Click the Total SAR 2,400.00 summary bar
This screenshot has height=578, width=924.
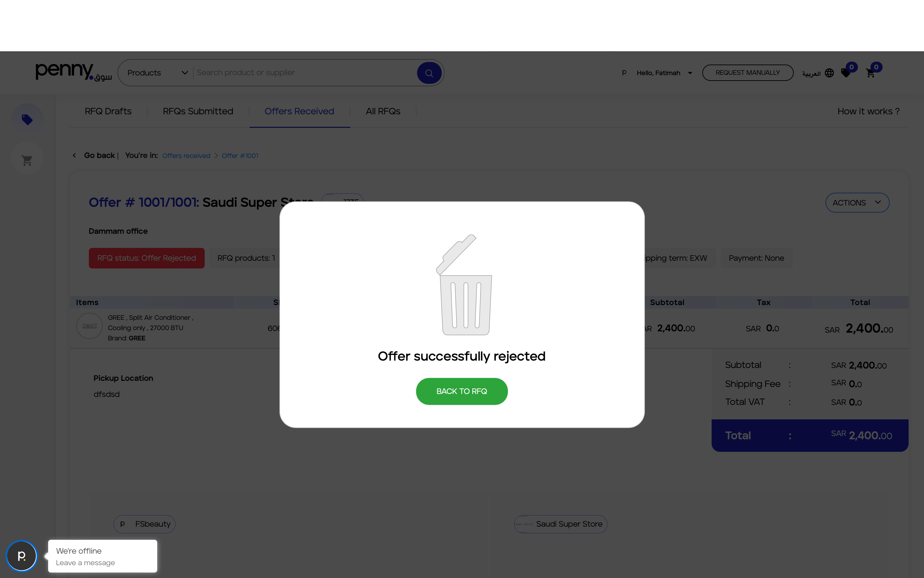[x=810, y=435]
